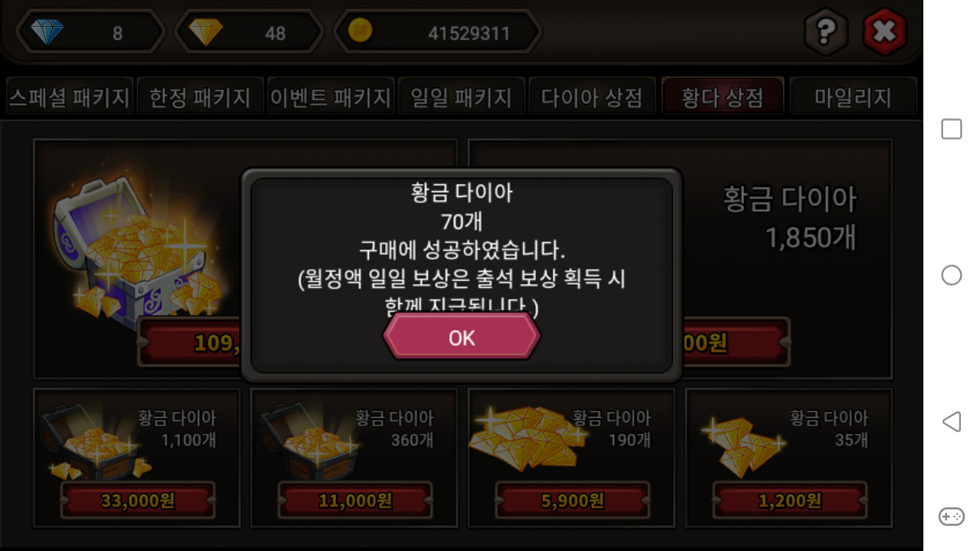Open the 이벤트 패키지 tab

[331, 97]
